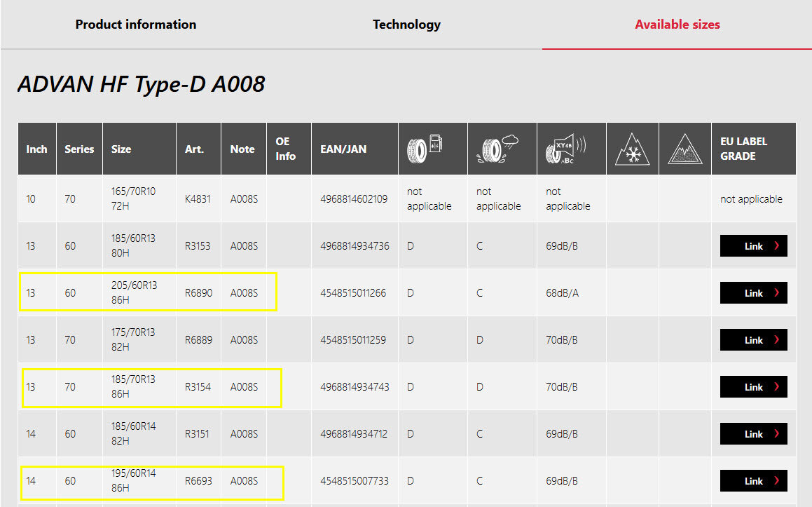Screen dimensions: 812x507
Task: Click the Inch column header
Action: (36, 148)
